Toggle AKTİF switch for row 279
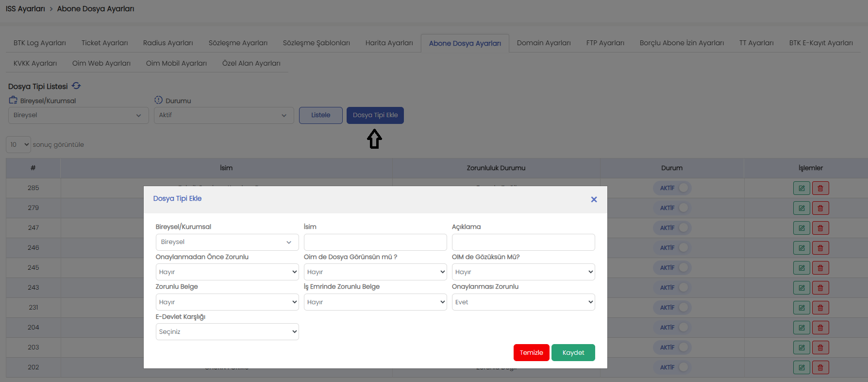 [x=672, y=208]
